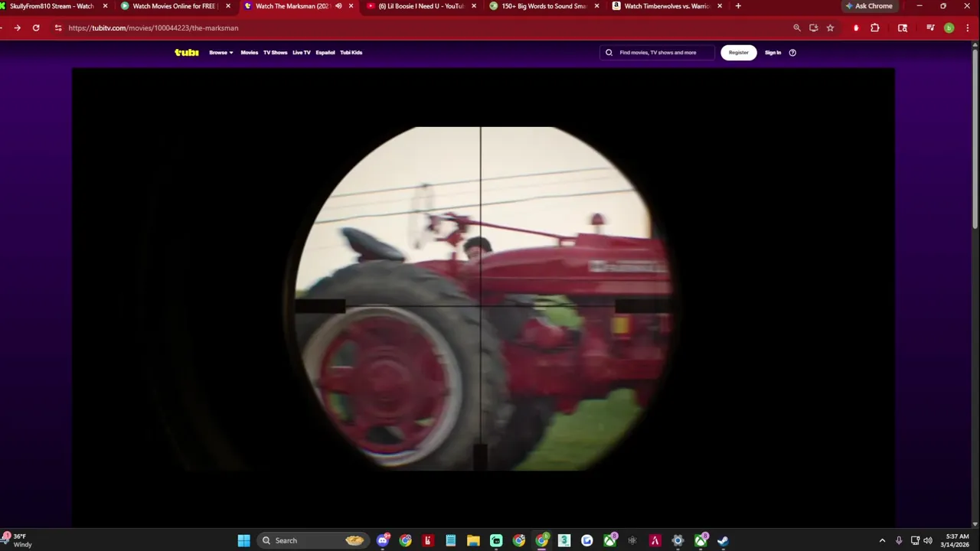Open Notepad from the taskbar
This screenshot has height=551, width=980.
(451, 540)
